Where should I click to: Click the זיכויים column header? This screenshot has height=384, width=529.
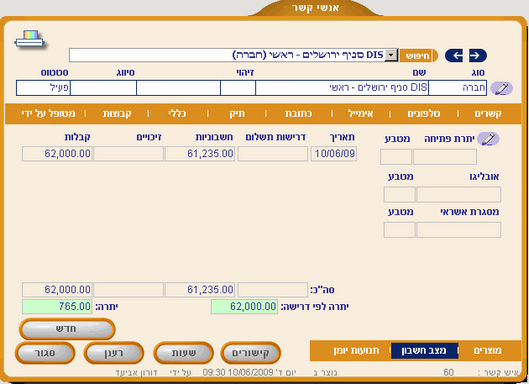point(149,137)
